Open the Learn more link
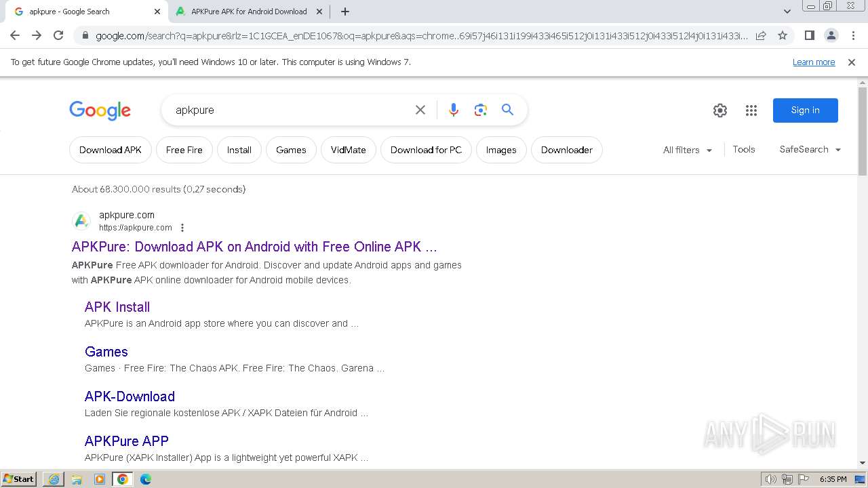The width and height of the screenshot is (868, 488). 814,62
